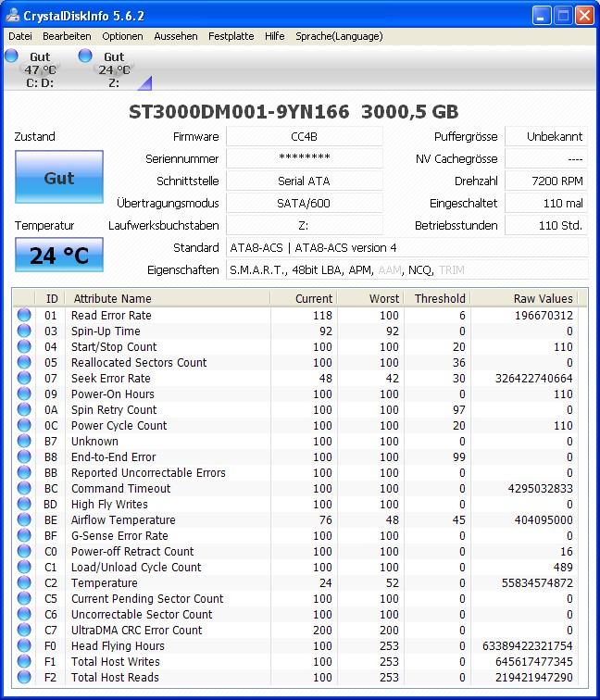
Task: Click the status orb for Power Cycle Count
Action: pos(24,425)
